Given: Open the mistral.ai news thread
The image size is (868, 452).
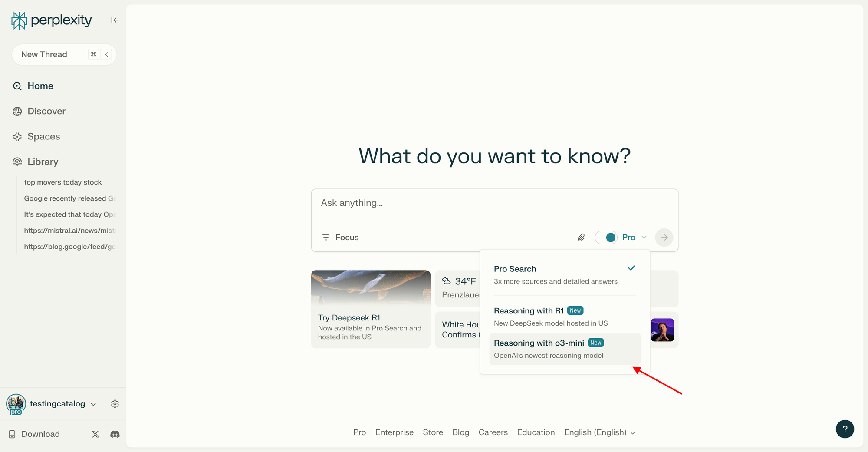Looking at the screenshot, I should tap(70, 231).
